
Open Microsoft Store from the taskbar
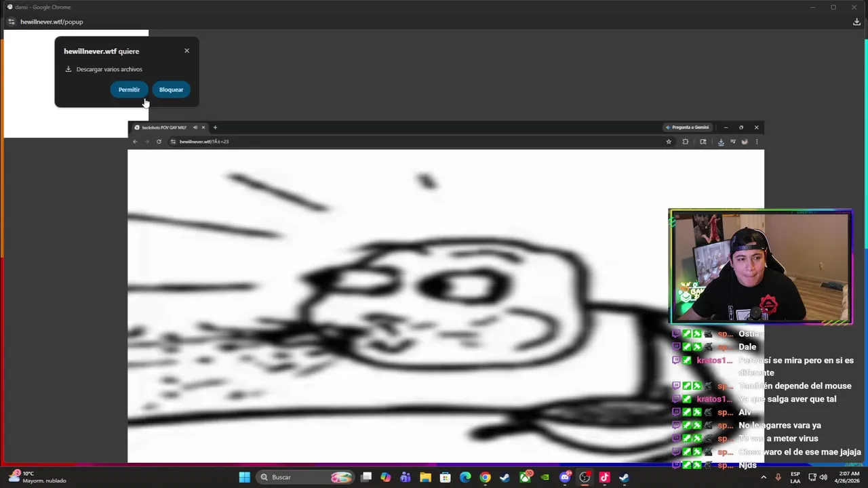click(x=446, y=477)
